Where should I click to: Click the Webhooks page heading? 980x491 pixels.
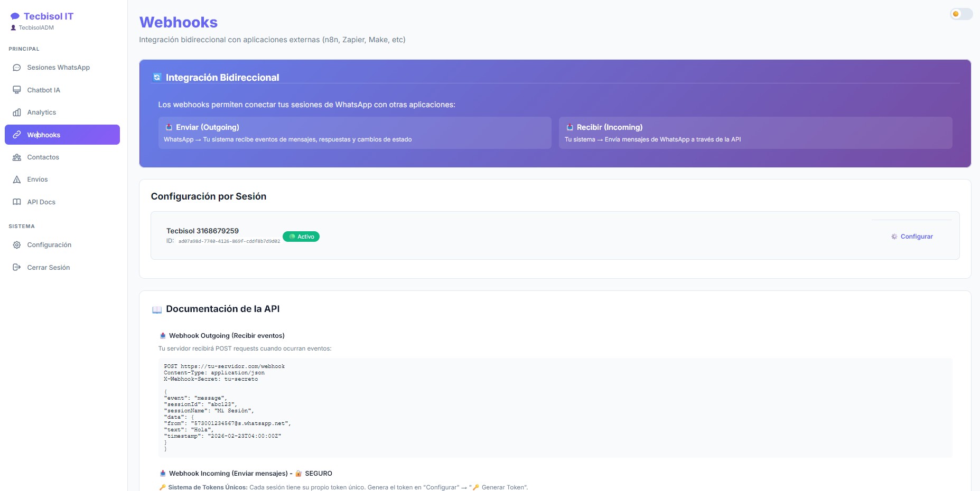pyautogui.click(x=179, y=22)
